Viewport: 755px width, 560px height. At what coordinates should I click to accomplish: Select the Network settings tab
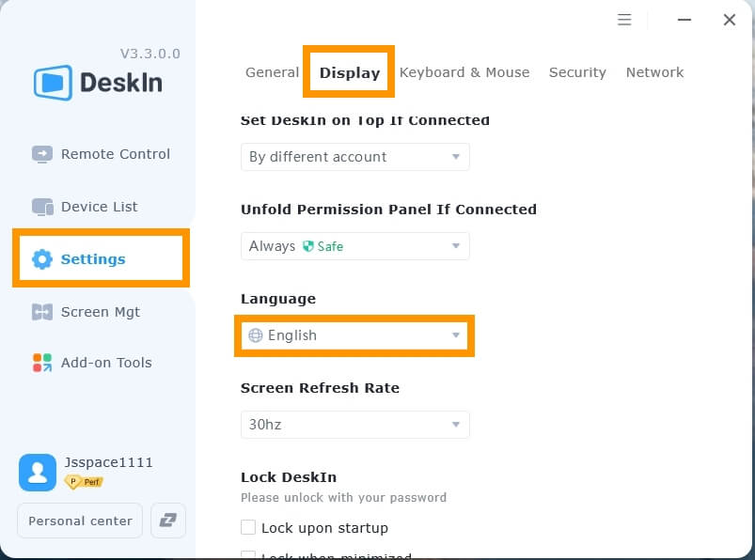(654, 72)
